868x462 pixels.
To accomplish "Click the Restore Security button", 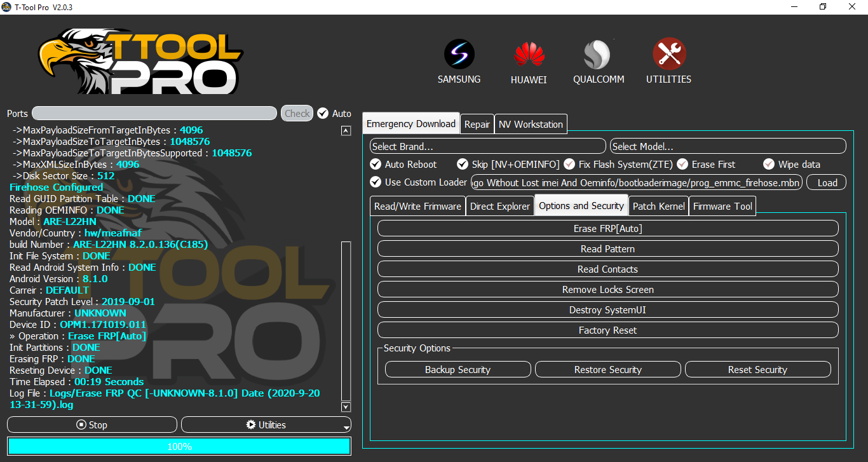I will click(608, 370).
